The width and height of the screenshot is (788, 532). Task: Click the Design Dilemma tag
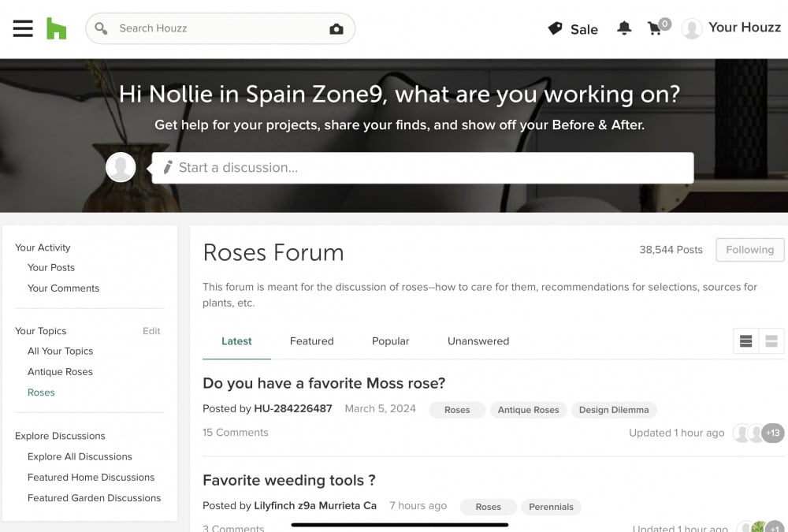pyautogui.click(x=614, y=410)
